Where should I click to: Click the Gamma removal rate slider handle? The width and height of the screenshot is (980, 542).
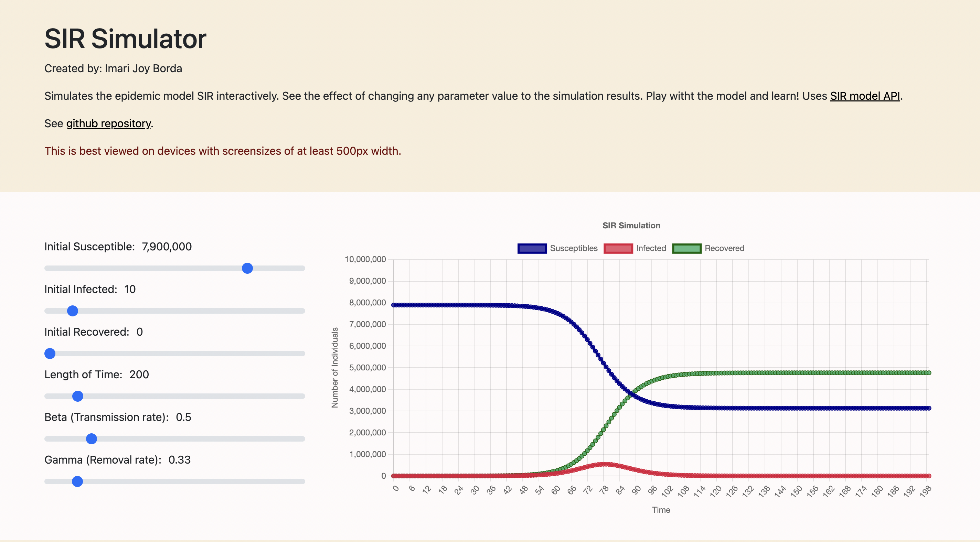77,481
